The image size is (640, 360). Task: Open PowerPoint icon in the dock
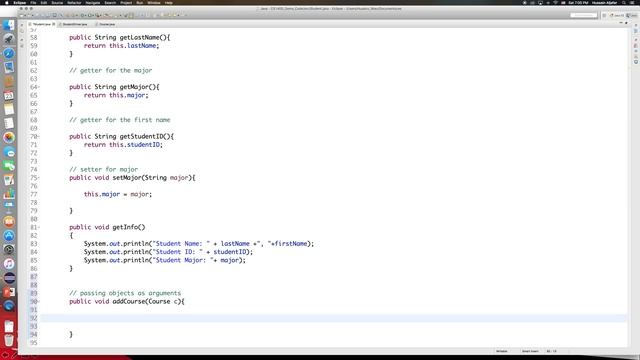coord(9,292)
